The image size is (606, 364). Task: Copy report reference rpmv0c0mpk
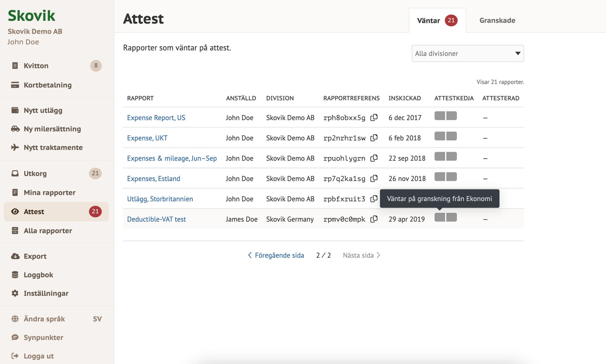click(374, 219)
